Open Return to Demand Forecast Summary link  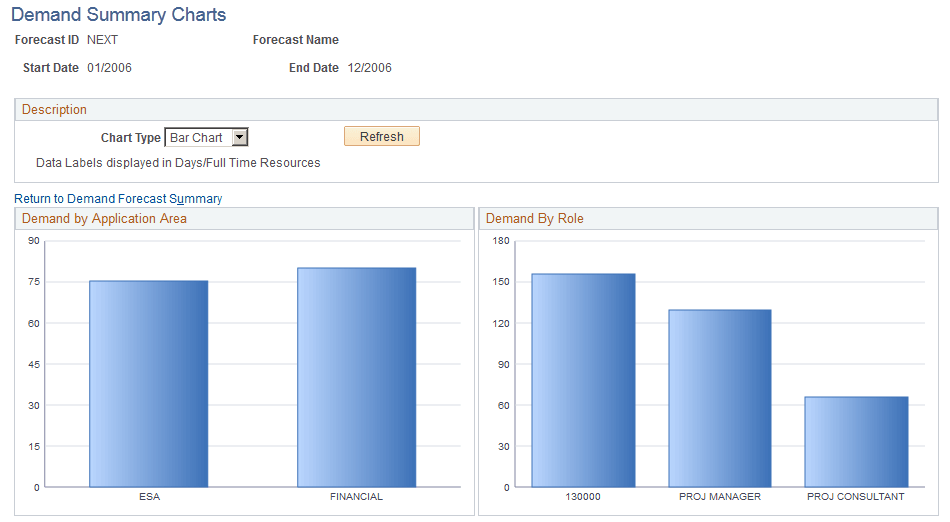pyautogui.click(x=118, y=199)
